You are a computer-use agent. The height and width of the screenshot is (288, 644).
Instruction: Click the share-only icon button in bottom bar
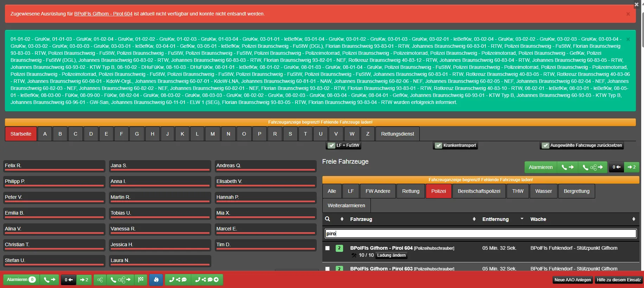point(100,280)
